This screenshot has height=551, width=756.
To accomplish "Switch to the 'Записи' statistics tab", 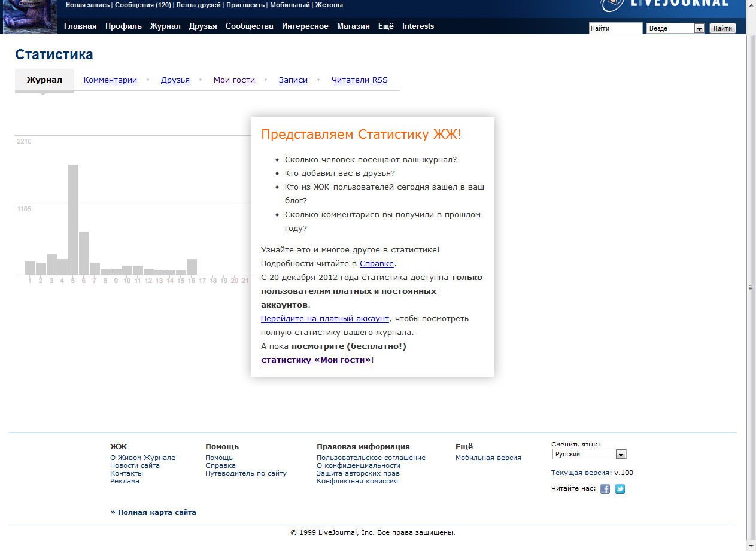I will (293, 80).
